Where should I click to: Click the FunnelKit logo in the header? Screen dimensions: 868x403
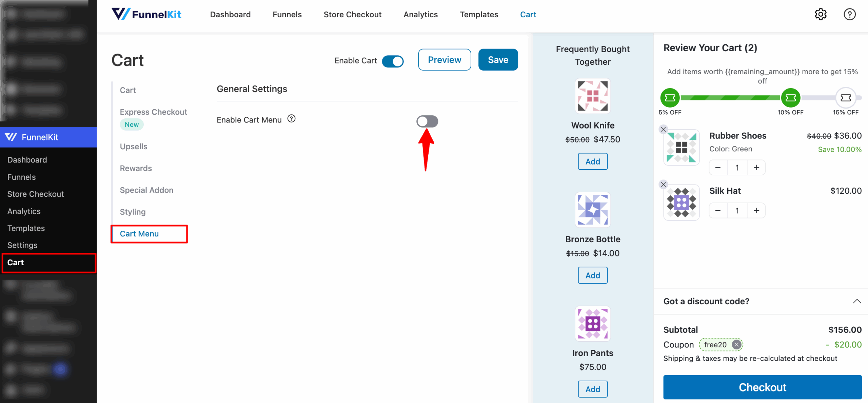(x=146, y=14)
